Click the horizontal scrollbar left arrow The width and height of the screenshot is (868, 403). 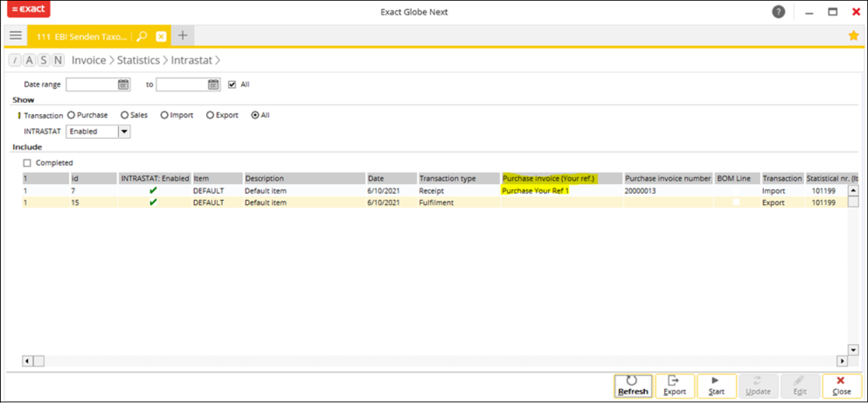point(28,361)
